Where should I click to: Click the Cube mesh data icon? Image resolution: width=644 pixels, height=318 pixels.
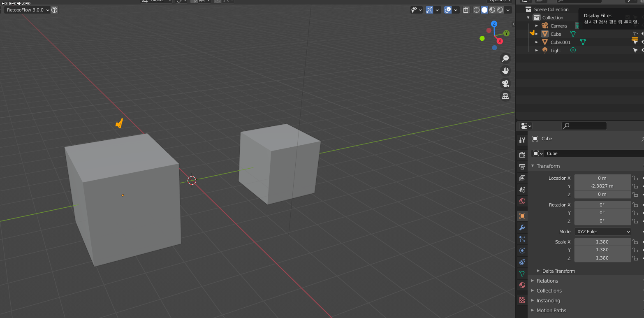[x=573, y=34]
